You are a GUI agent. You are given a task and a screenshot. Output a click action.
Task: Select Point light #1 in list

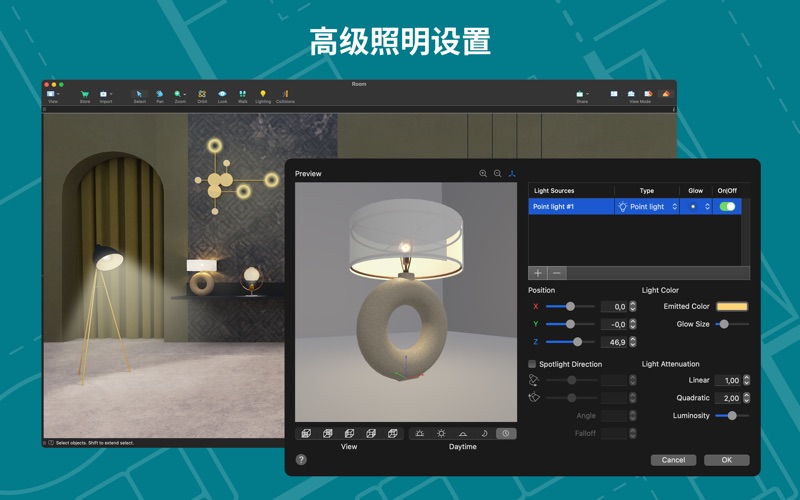click(x=568, y=207)
